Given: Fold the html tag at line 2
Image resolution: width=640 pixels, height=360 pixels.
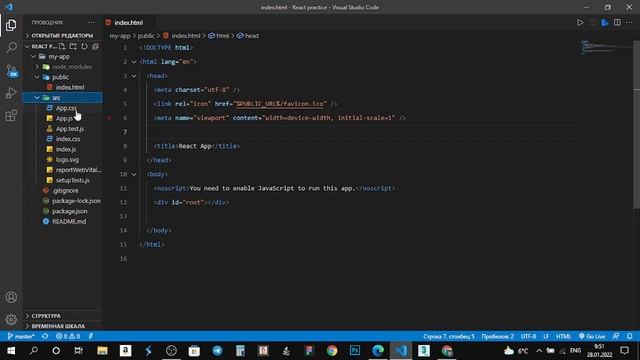Looking at the screenshot, I should [x=134, y=62].
